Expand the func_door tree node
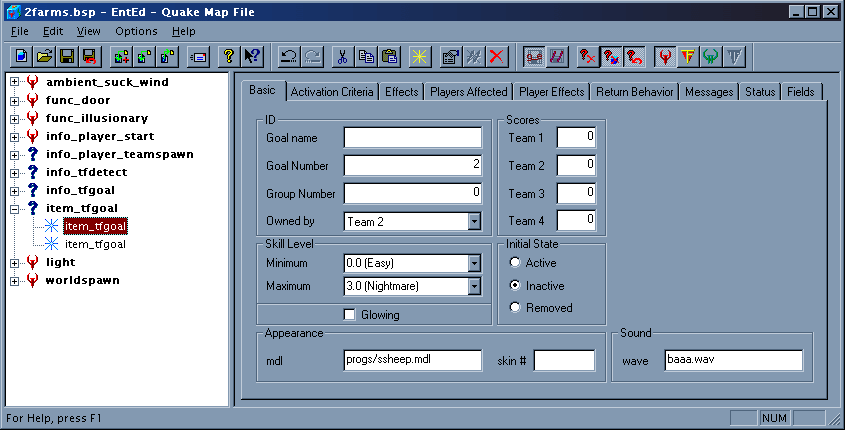The image size is (845, 430). pyautogui.click(x=15, y=101)
